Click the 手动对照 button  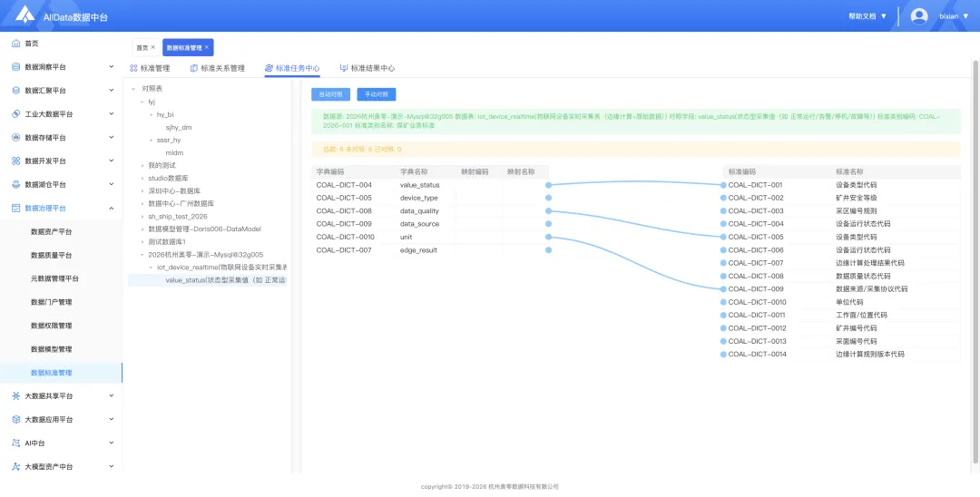click(x=377, y=94)
